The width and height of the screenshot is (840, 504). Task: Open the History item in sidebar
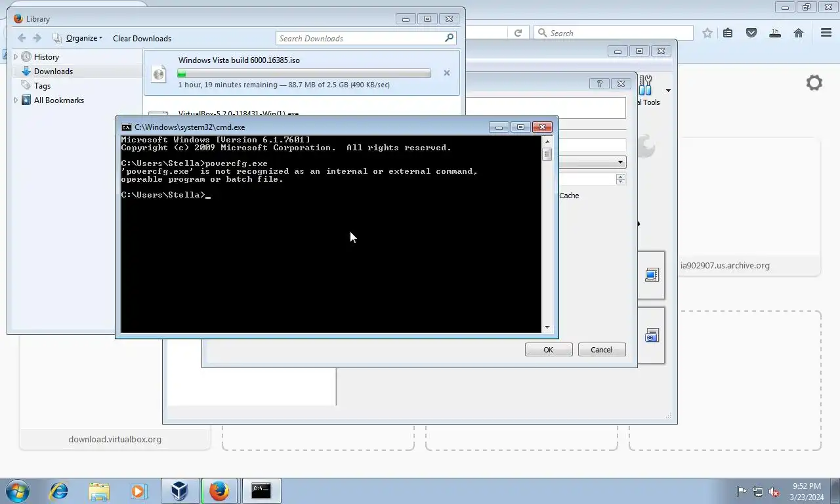pos(46,57)
